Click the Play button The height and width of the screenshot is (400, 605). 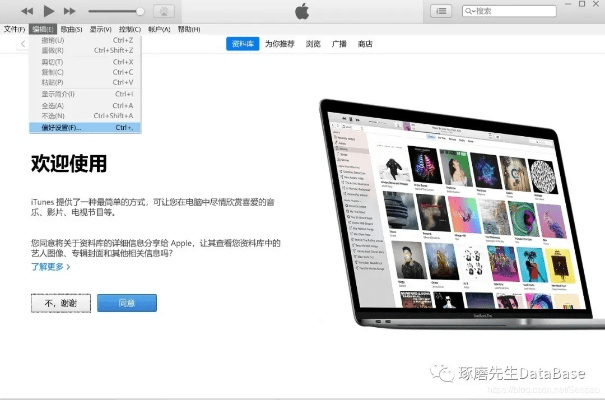click(47, 10)
